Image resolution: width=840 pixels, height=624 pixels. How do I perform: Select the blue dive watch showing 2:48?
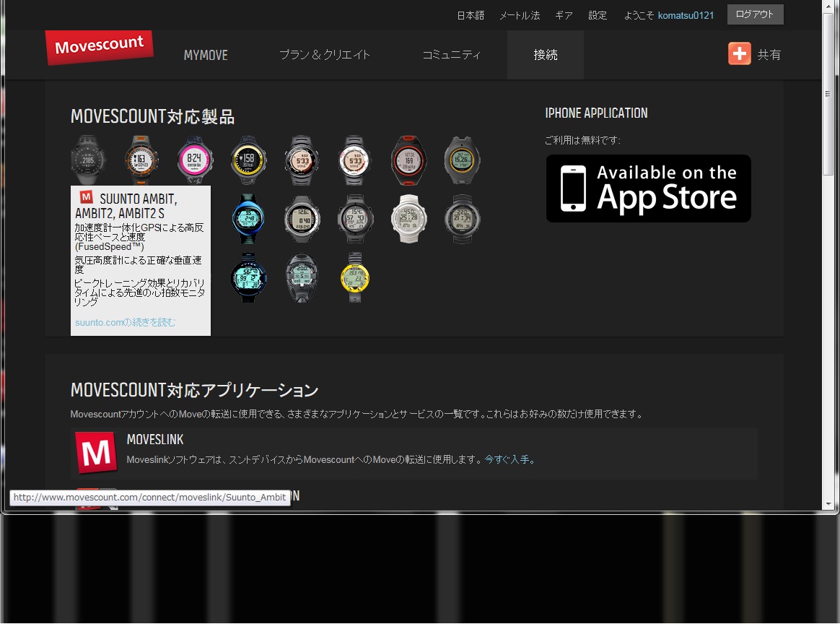[x=248, y=219]
